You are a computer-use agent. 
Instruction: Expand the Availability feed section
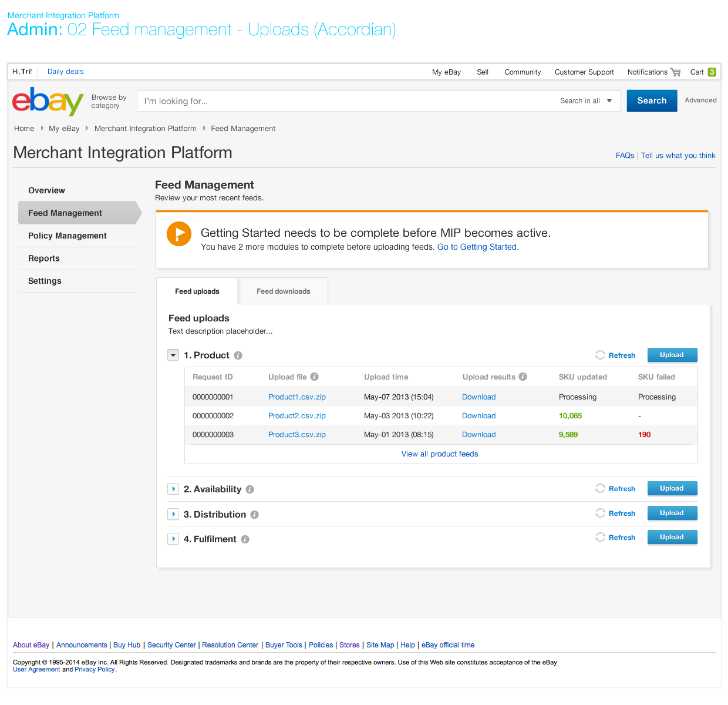pyautogui.click(x=173, y=489)
